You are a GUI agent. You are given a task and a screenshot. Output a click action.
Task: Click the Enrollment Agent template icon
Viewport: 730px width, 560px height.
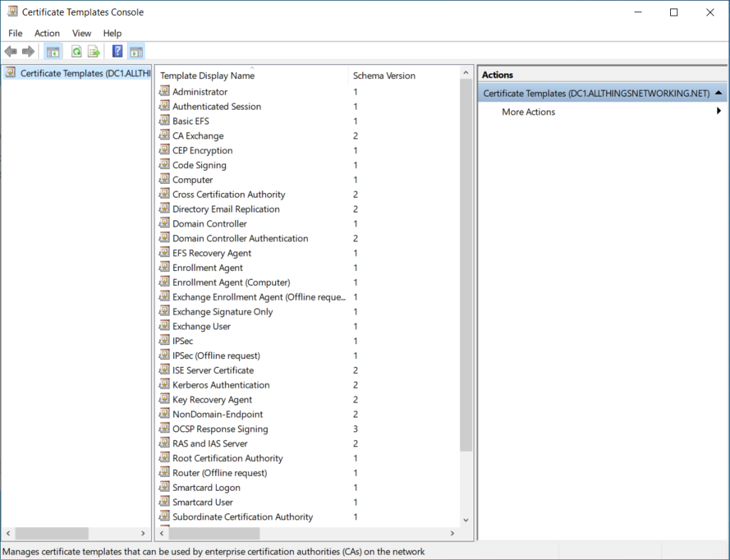pos(165,267)
